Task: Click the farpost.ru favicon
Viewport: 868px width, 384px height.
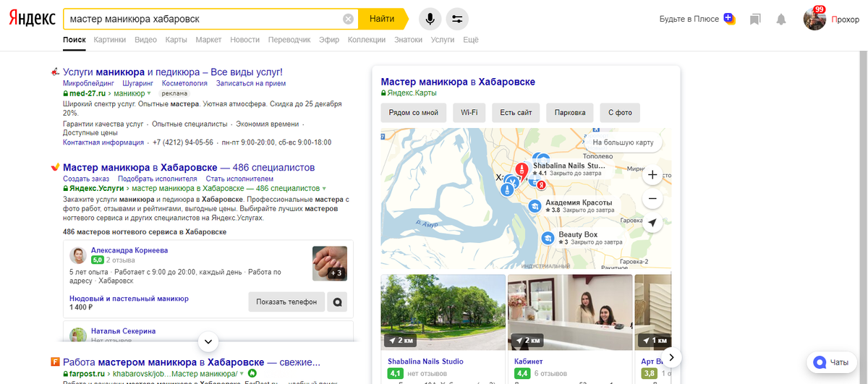Action: pyautogui.click(x=55, y=362)
